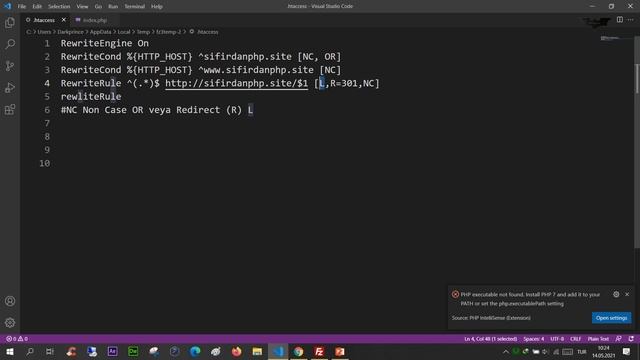Open Adobe Dreamweaver from taskbar
The width and height of the screenshot is (640, 360).
[x=133, y=351]
